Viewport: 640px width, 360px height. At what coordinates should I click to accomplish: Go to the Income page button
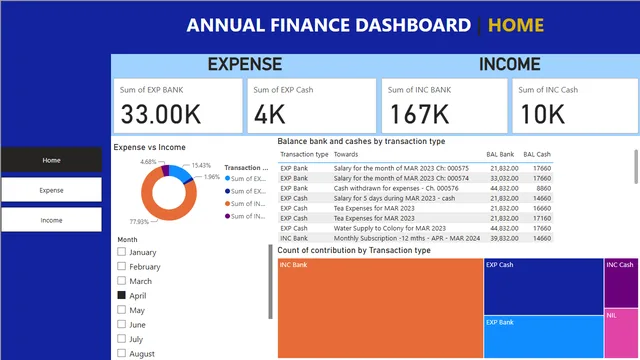(51, 220)
